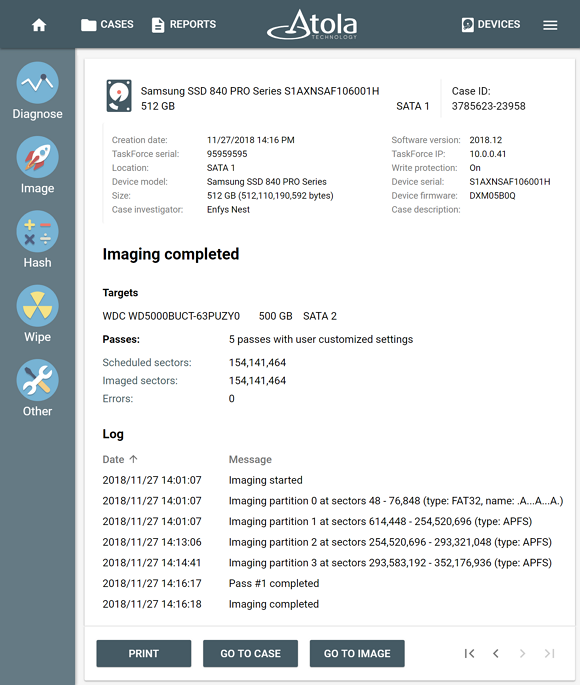The image size is (580, 685).
Task: Click the GO TO CASE button
Action: pos(250,653)
